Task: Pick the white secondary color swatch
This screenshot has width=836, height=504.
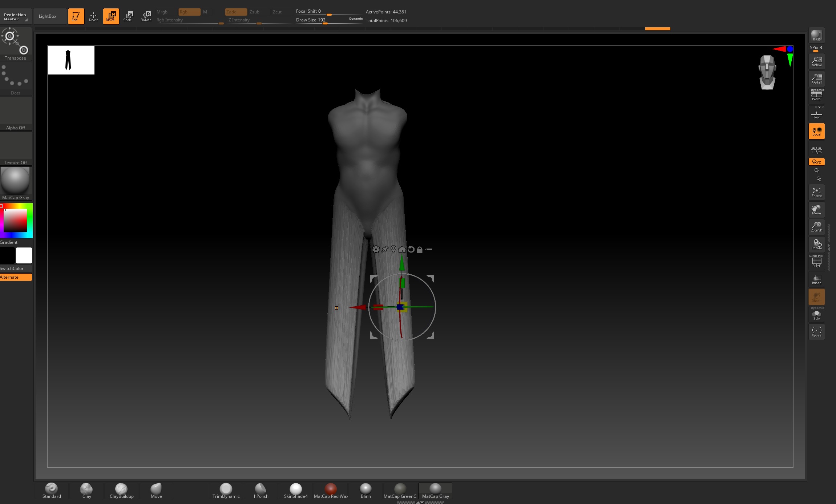Action: click(24, 255)
